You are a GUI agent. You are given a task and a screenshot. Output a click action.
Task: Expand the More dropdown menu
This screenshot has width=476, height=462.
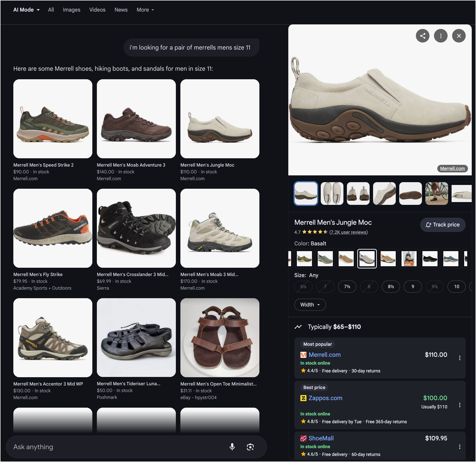tap(145, 10)
